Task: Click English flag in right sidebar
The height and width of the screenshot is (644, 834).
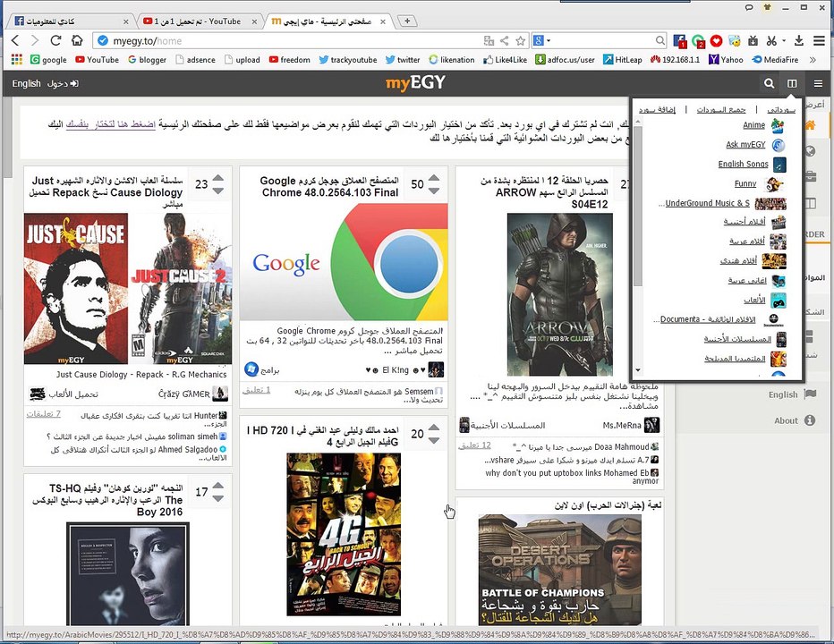Action: point(792,394)
